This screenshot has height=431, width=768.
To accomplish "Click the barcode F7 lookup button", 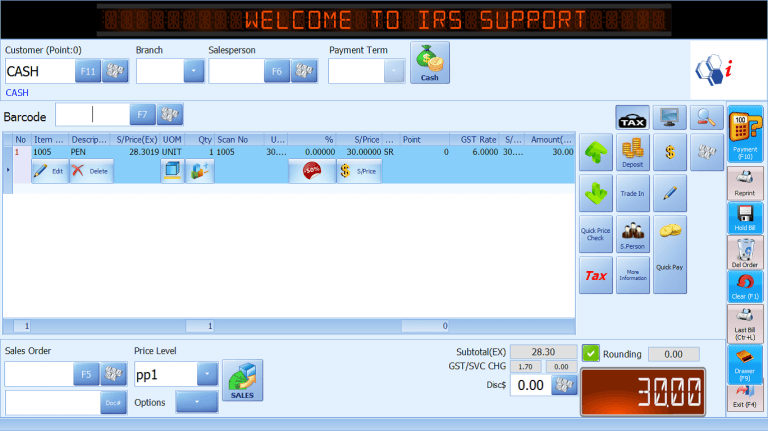I will click(142, 115).
